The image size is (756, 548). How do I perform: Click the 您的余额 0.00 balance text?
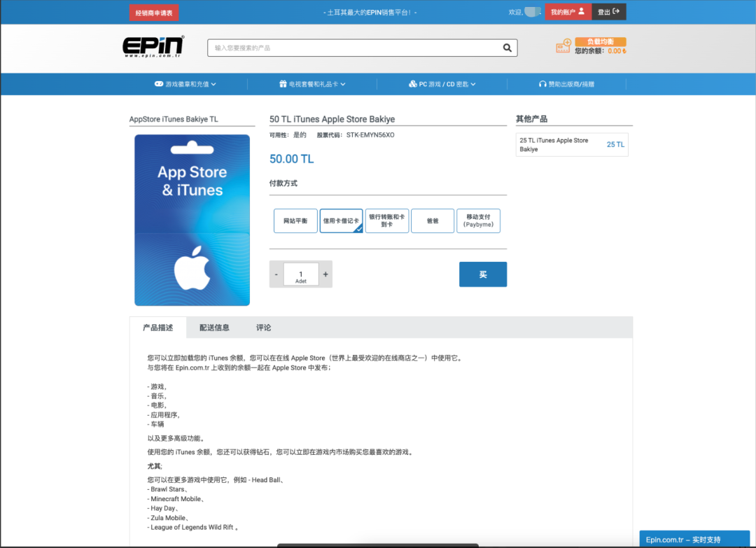pyautogui.click(x=601, y=50)
